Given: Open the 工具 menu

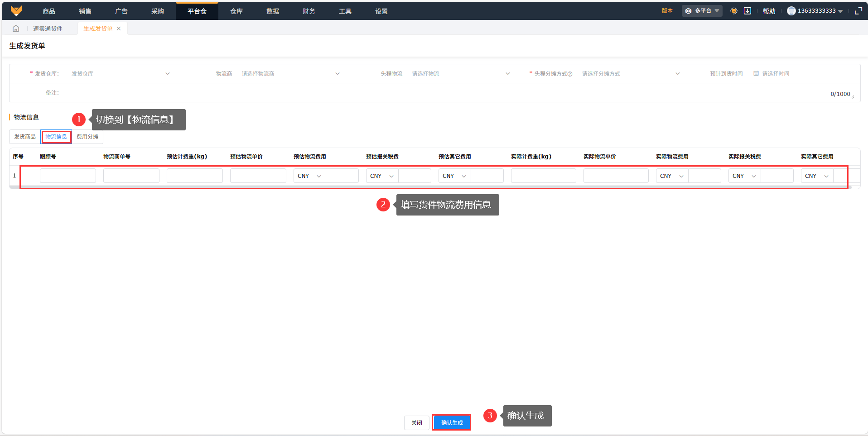Looking at the screenshot, I should 345,11.
